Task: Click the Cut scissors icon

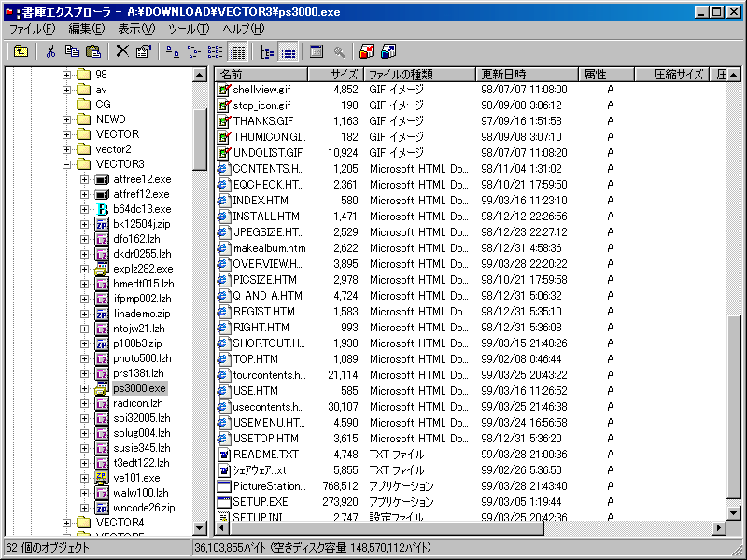Action: click(51, 51)
